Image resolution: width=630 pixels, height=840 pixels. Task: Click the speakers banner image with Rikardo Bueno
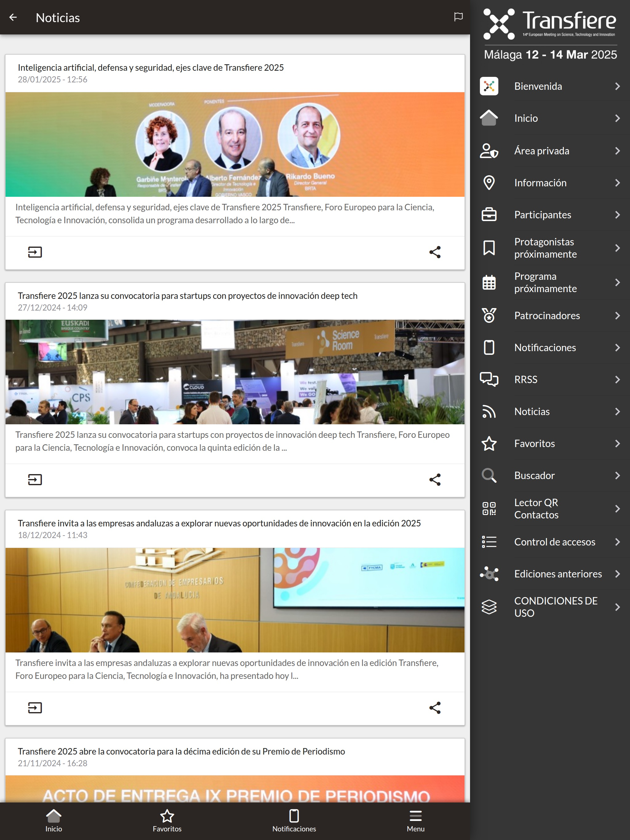point(235,144)
